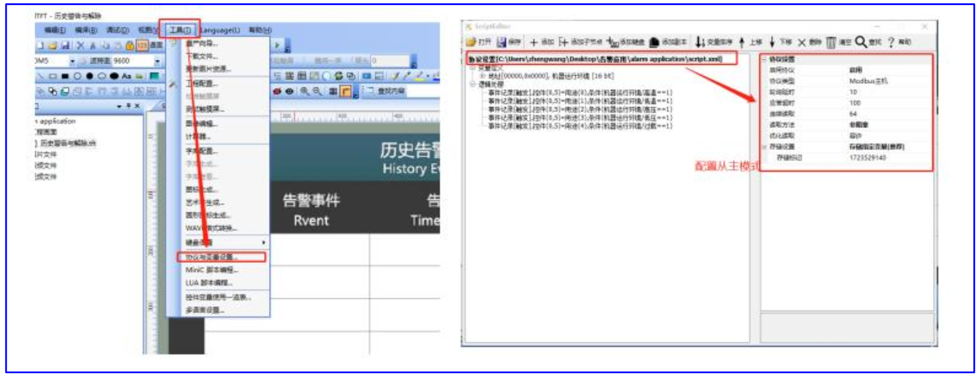Viewport: 980px width, 376px height.
Task: Open the side panel header dropdown arrow
Action: pyautogui.click(x=119, y=106)
